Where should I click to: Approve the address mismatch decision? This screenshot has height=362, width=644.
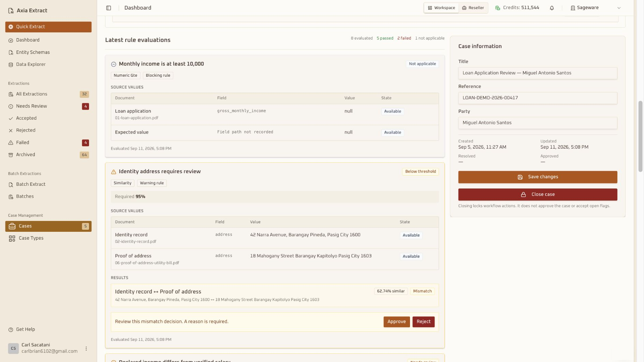(x=396, y=322)
